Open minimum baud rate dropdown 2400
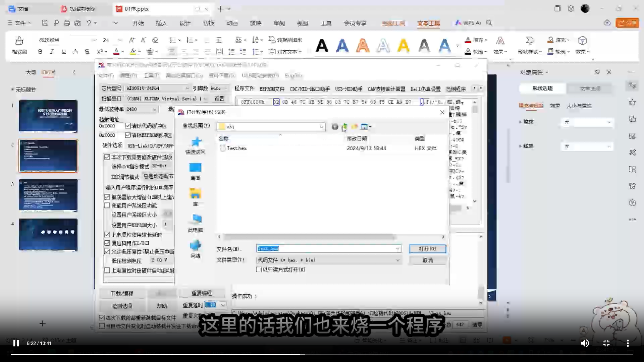 pos(154,109)
